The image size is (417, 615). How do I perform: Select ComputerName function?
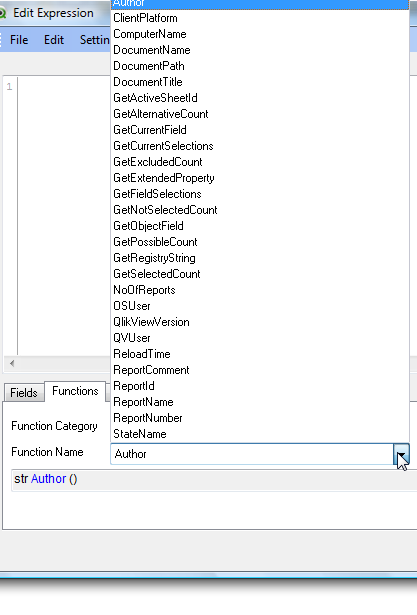(260, 34)
